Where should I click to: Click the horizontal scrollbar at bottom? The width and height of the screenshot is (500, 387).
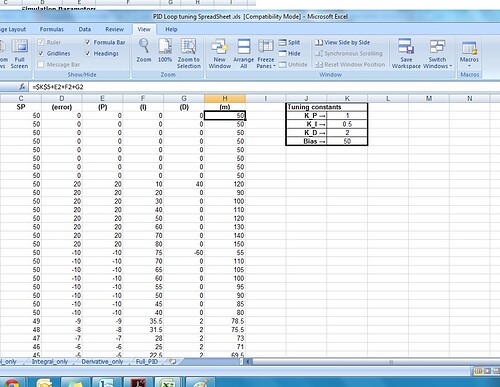click(x=372, y=362)
